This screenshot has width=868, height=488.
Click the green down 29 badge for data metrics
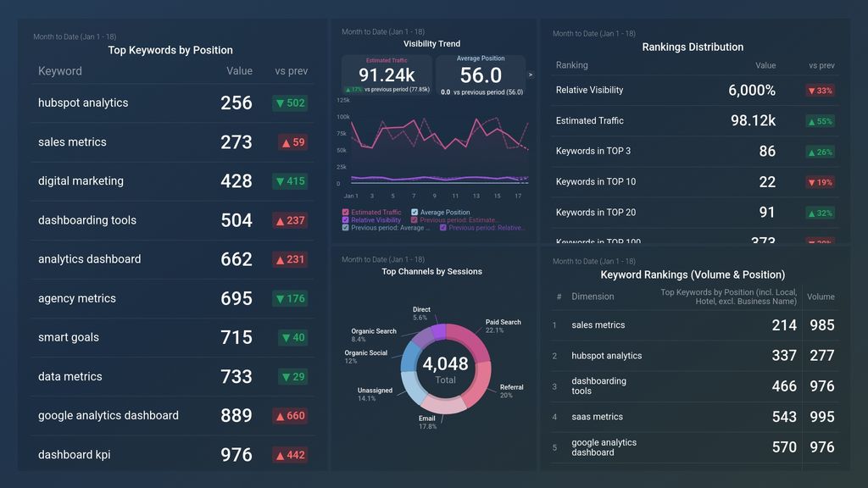coord(292,377)
